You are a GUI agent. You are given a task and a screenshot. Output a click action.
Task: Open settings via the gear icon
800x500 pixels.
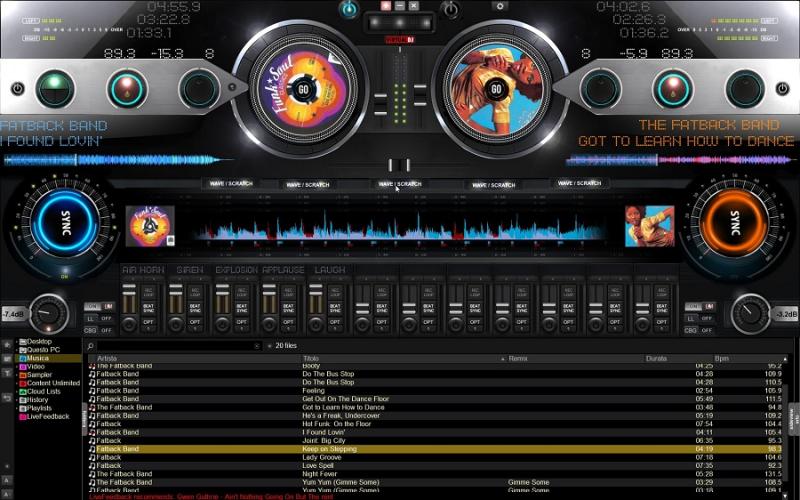500,7
